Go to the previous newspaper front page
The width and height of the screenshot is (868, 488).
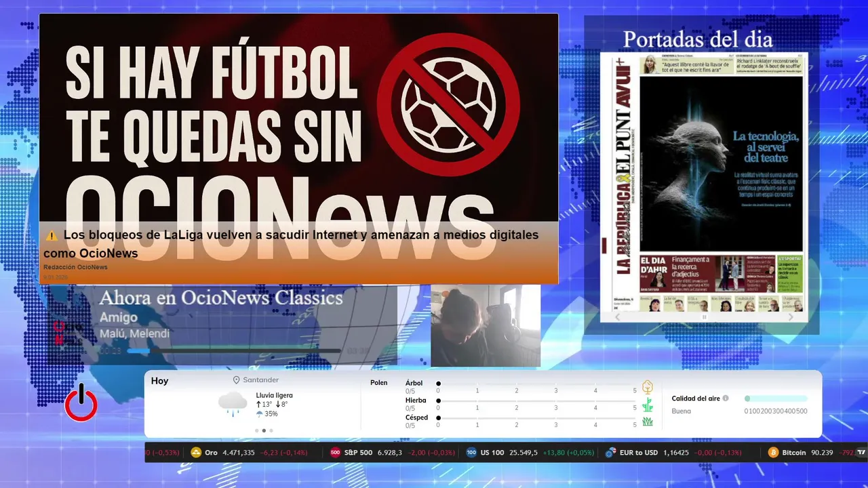pos(617,317)
